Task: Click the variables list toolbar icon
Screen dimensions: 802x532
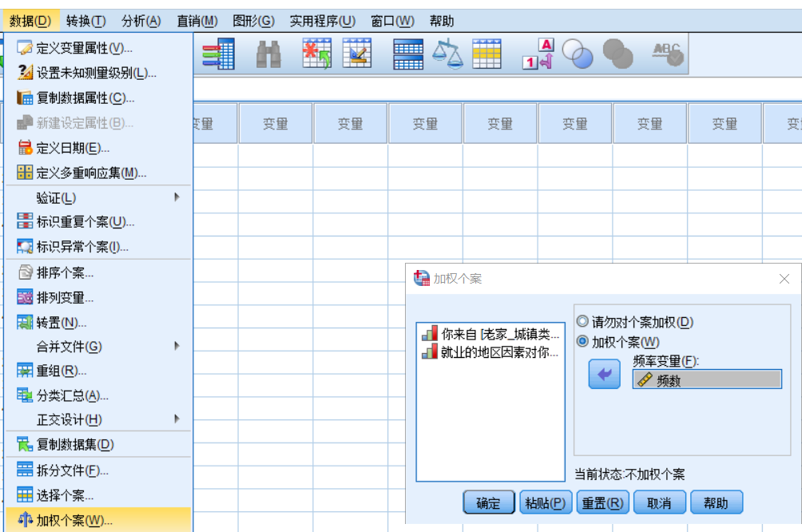Action: point(218,54)
